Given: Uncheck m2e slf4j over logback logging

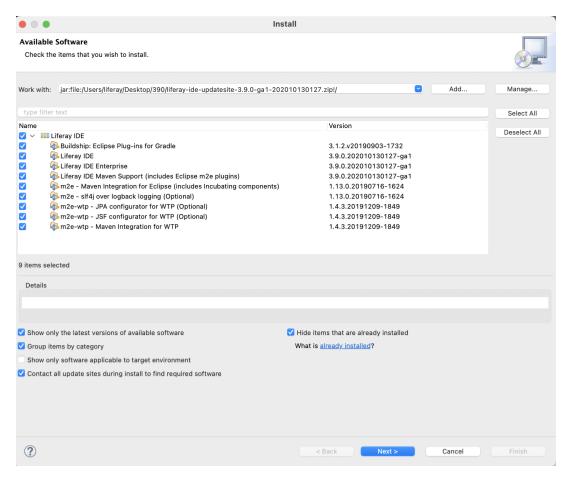Looking at the screenshot, I should (x=22, y=196).
